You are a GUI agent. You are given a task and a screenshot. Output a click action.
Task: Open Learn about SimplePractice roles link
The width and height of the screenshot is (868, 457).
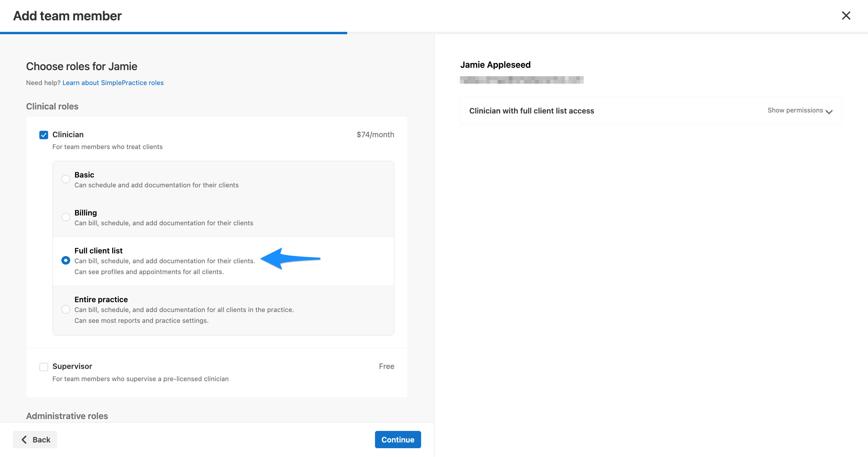click(x=113, y=83)
